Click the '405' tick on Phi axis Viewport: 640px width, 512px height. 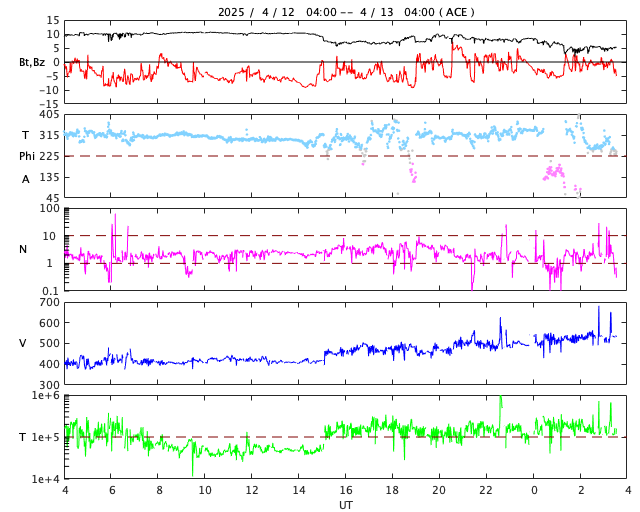pyautogui.click(x=49, y=115)
